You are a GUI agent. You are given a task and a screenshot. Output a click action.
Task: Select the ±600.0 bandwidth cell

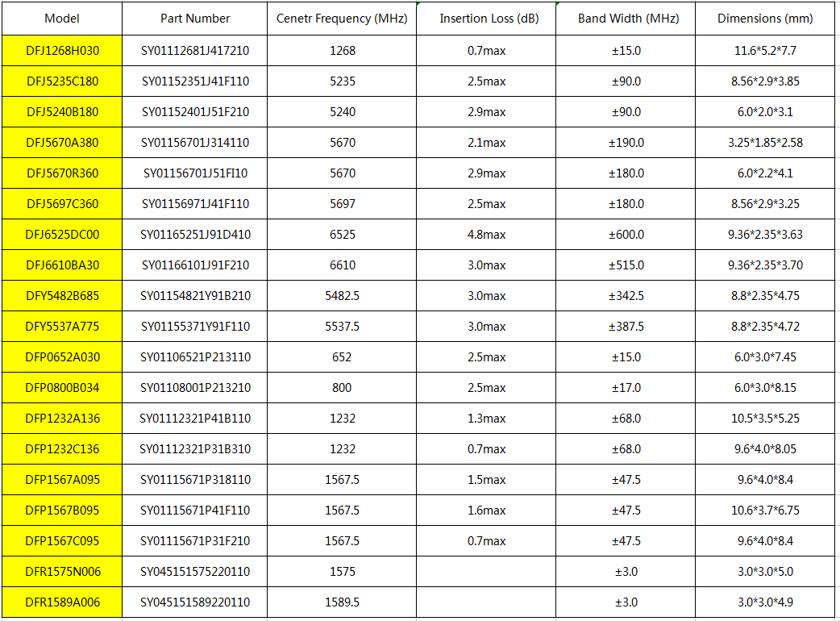626,235
